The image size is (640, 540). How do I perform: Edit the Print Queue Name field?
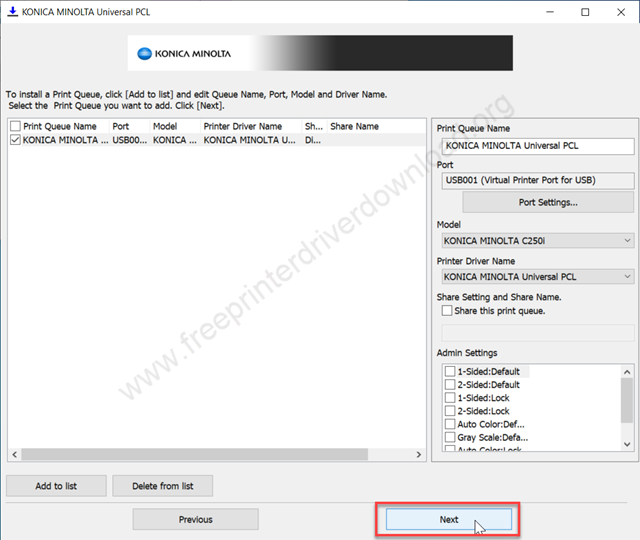click(538, 146)
